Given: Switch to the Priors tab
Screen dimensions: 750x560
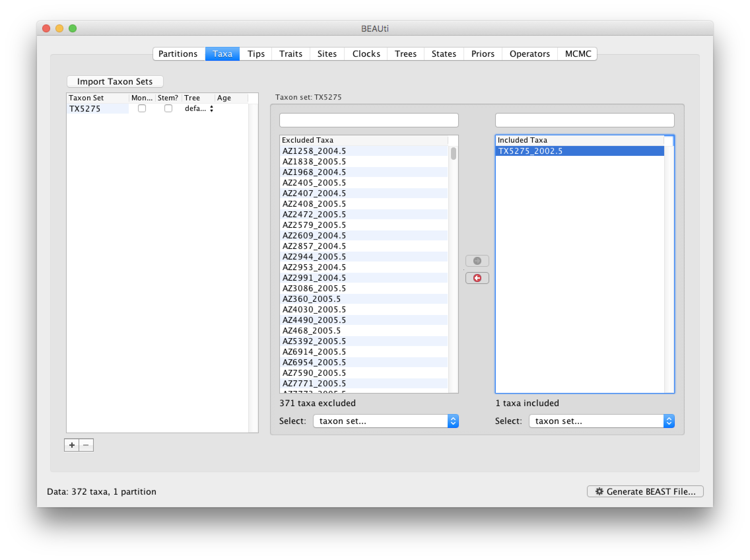Looking at the screenshot, I should point(483,54).
